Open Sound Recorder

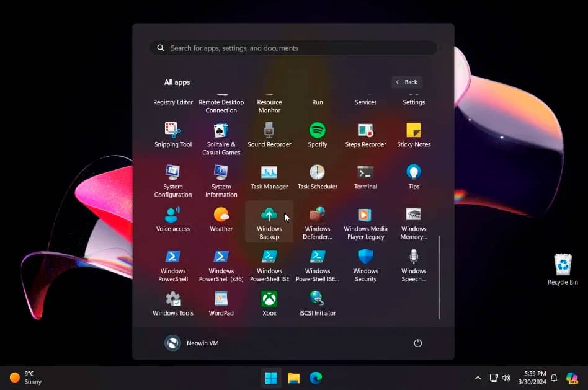point(269,135)
